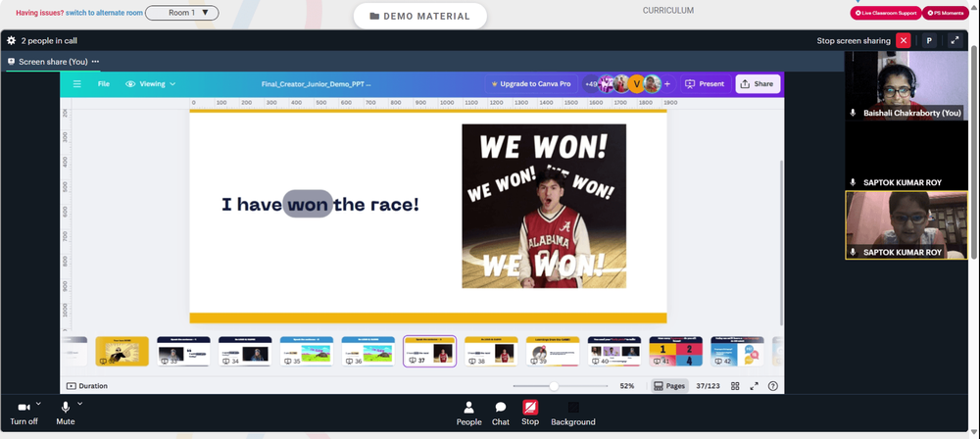Click the P button in call header

(x=929, y=40)
